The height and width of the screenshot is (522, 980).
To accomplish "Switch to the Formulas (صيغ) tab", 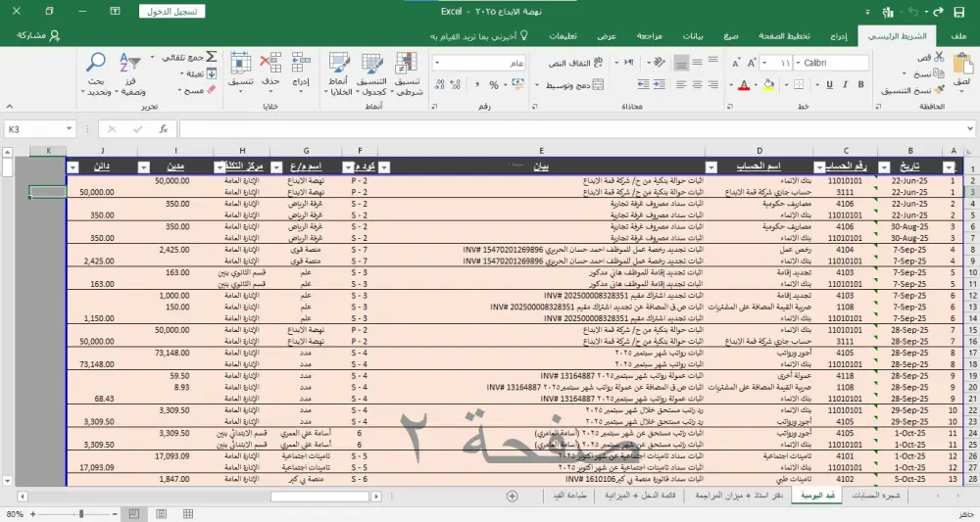I will pyautogui.click(x=731, y=36).
